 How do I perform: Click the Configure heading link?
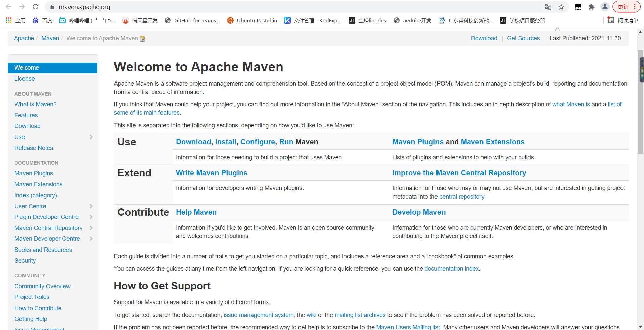point(258,142)
